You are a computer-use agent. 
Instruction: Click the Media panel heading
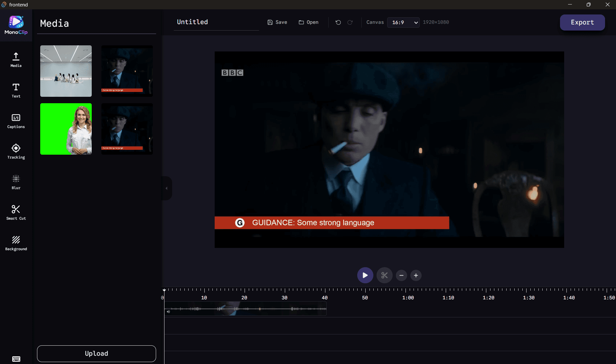[54, 23]
